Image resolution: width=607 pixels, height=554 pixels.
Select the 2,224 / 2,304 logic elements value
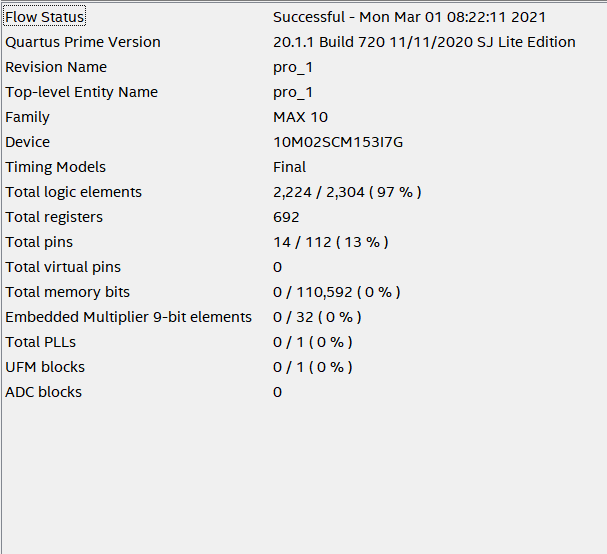tap(347, 192)
